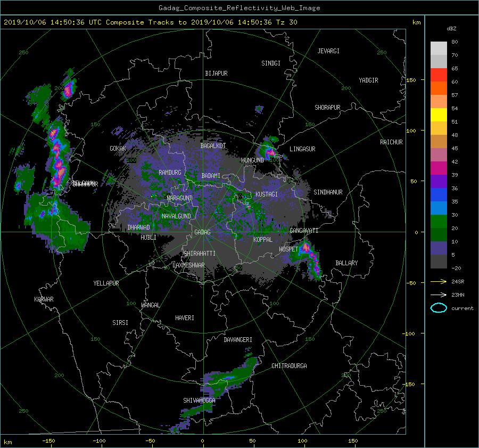Click the UTC Composite Tracks timestamp header
This screenshot has height=448, width=479.
click(x=150, y=22)
